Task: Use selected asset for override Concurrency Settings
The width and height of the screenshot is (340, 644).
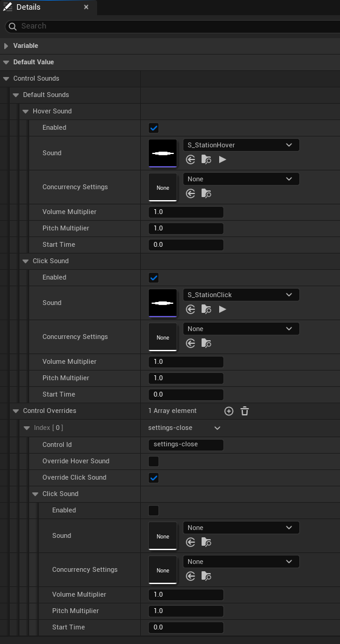Action: pyautogui.click(x=191, y=576)
